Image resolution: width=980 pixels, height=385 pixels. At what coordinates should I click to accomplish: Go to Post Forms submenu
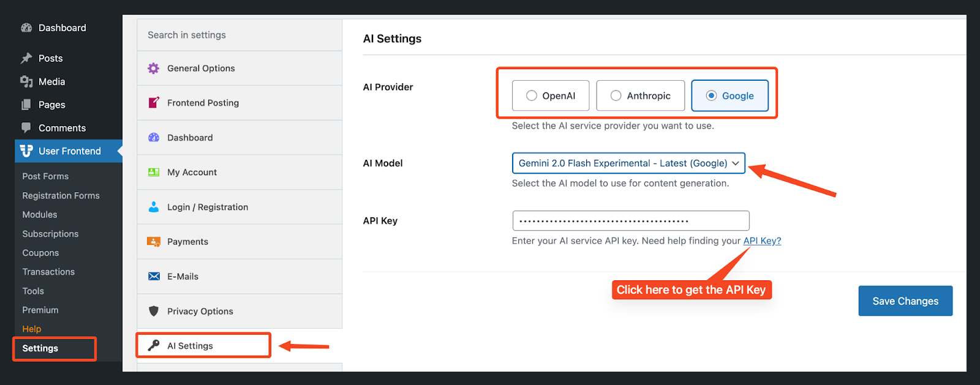point(45,176)
